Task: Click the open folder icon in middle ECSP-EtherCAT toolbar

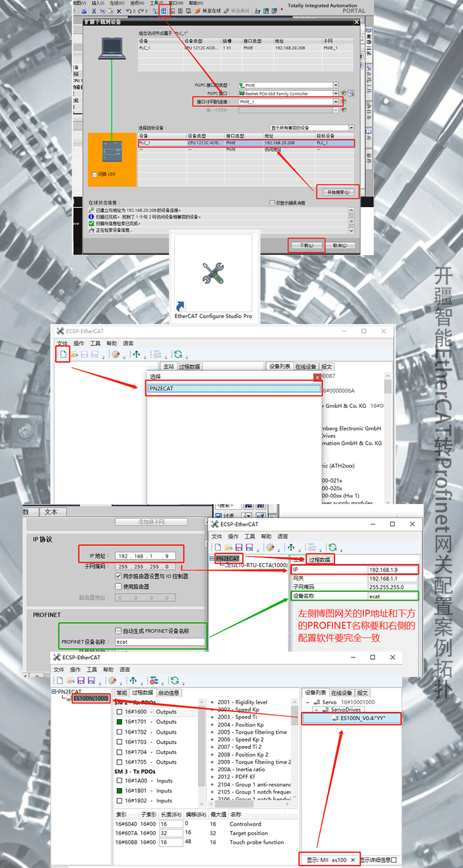Action: (x=74, y=354)
